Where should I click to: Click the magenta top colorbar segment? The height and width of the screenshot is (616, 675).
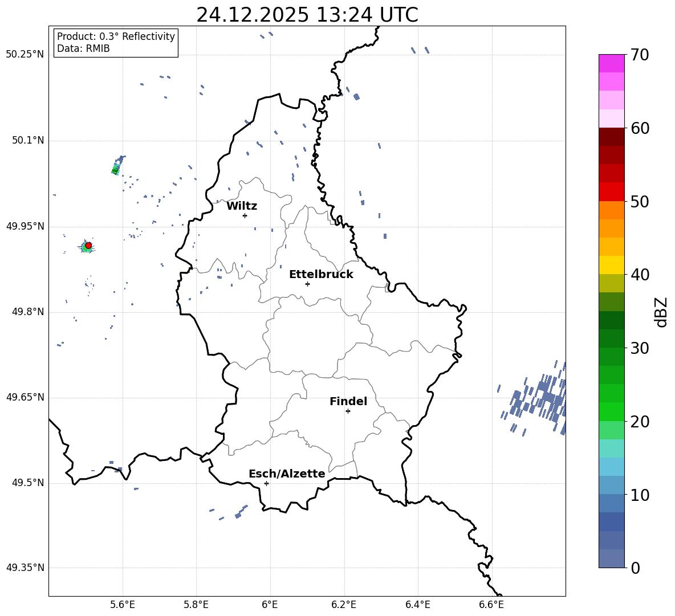tap(611, 64)
